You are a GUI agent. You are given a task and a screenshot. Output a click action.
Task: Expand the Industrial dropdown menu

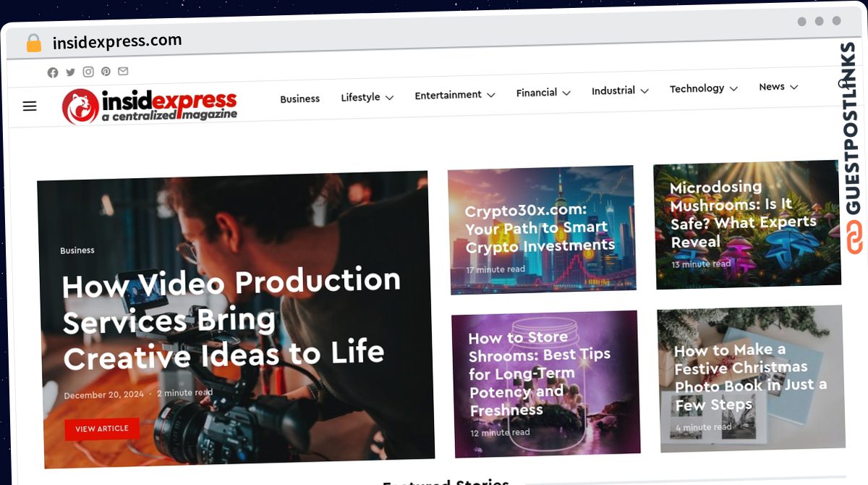(620, 90)
